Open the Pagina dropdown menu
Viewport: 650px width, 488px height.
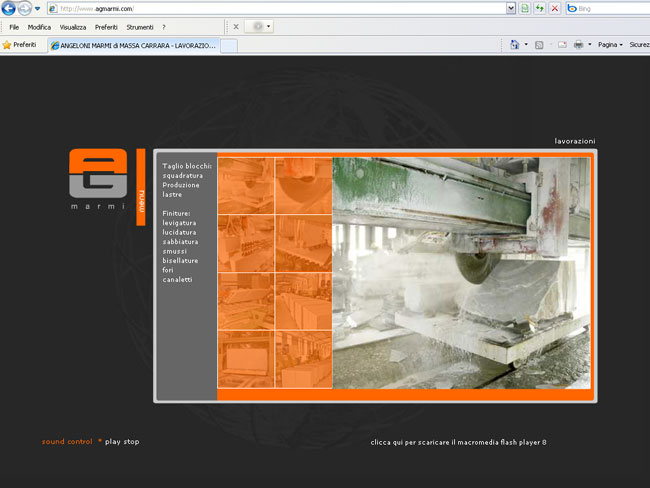(610, 45)
